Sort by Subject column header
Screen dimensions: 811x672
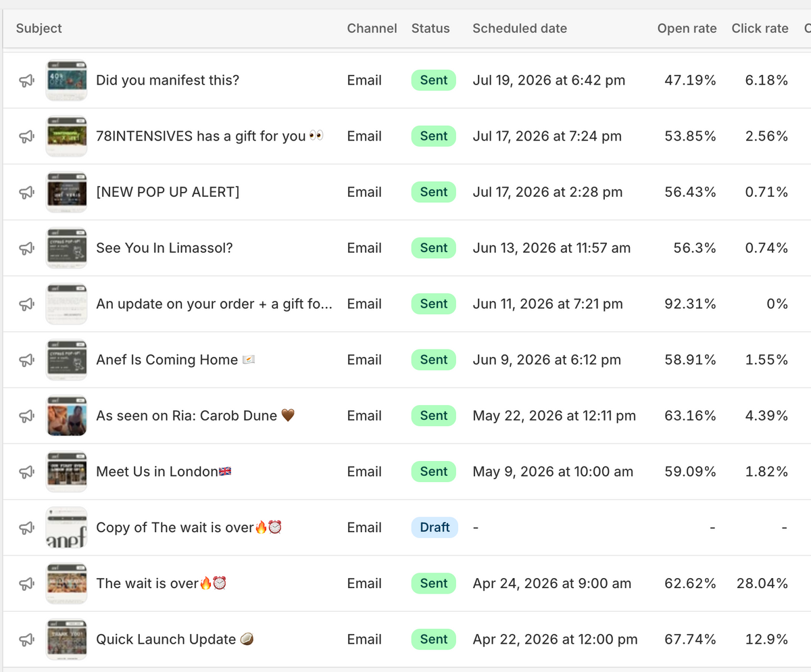[39, 28]
